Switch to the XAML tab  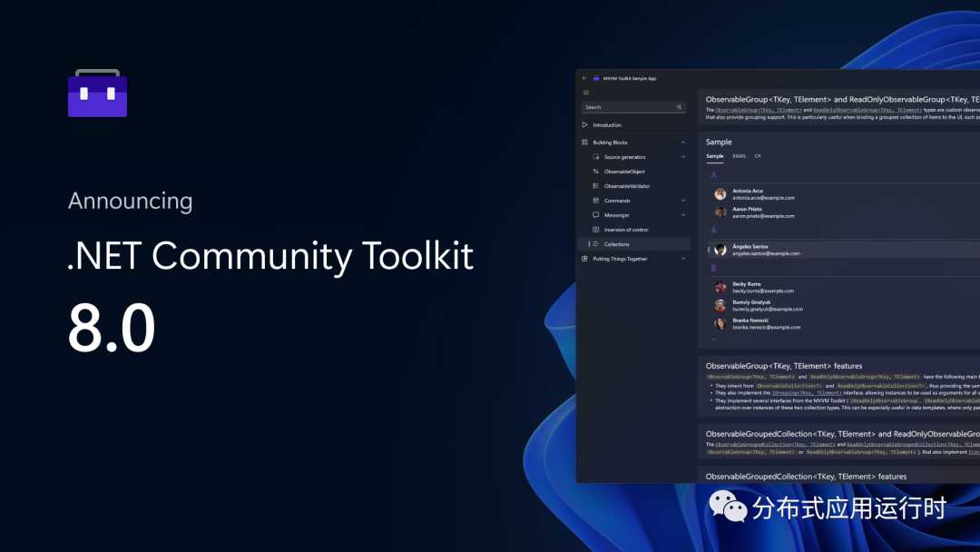point(740,156)
